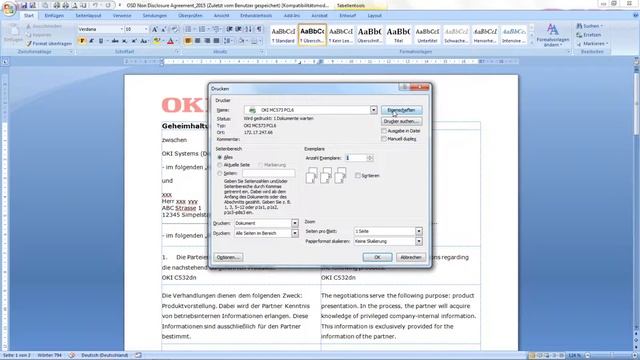Open the Alle Seiten im Bereich dropdown
The height and width of the screenshot is (360, 640).
click(295, 233)
